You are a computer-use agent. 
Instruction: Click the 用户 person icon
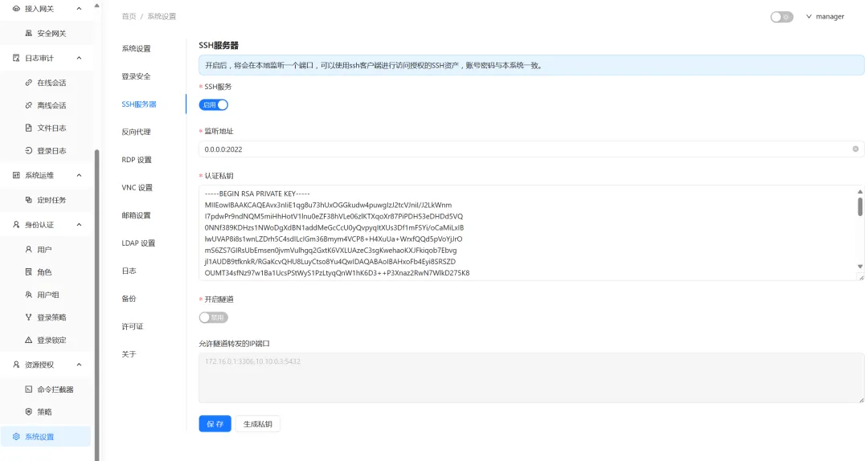point(29,250)
